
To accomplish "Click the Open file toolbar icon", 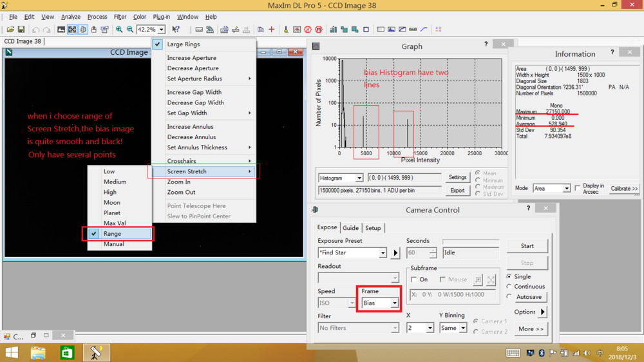I will tap(10, 30).
